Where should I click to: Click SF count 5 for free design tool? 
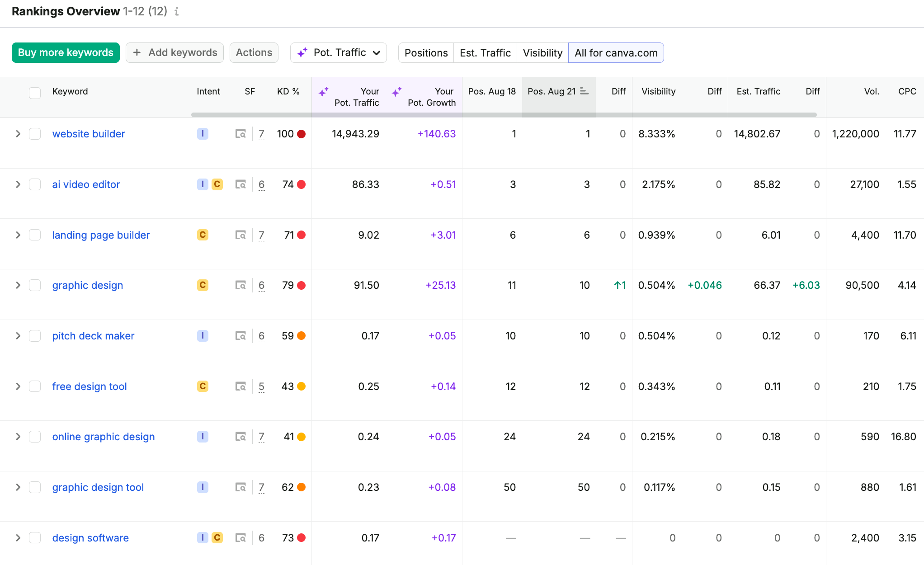[x=261, y=386]
